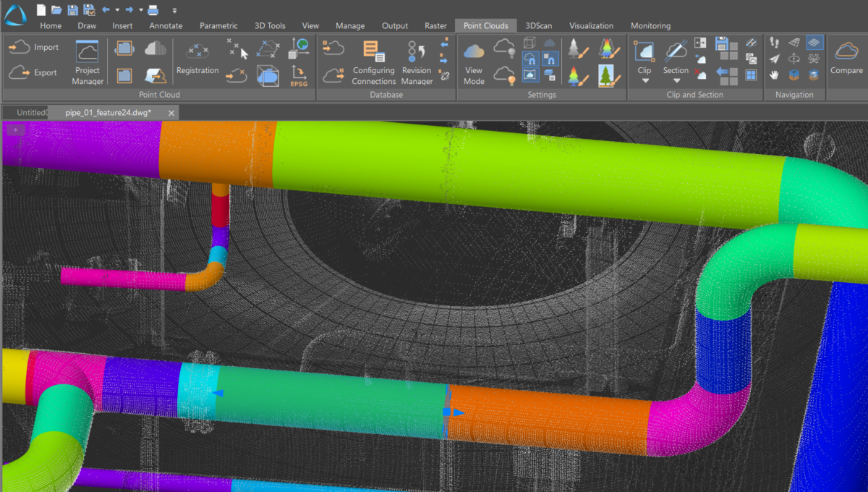The height and width of the screenshot is (492, 868).
Task: Toggle the highlighted grid mode in Navigation
Action: 814,43
